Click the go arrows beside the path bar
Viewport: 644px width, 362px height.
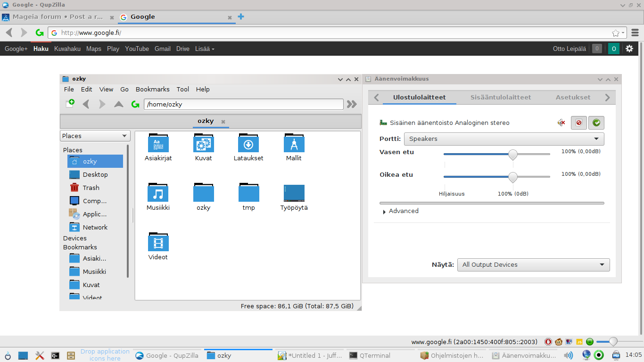click(352, 104)
